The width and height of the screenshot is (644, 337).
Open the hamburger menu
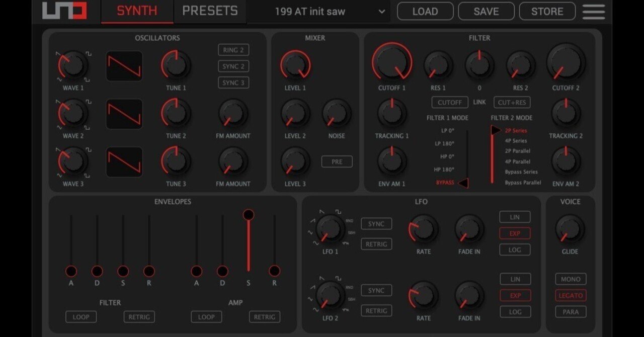(593, 12)
